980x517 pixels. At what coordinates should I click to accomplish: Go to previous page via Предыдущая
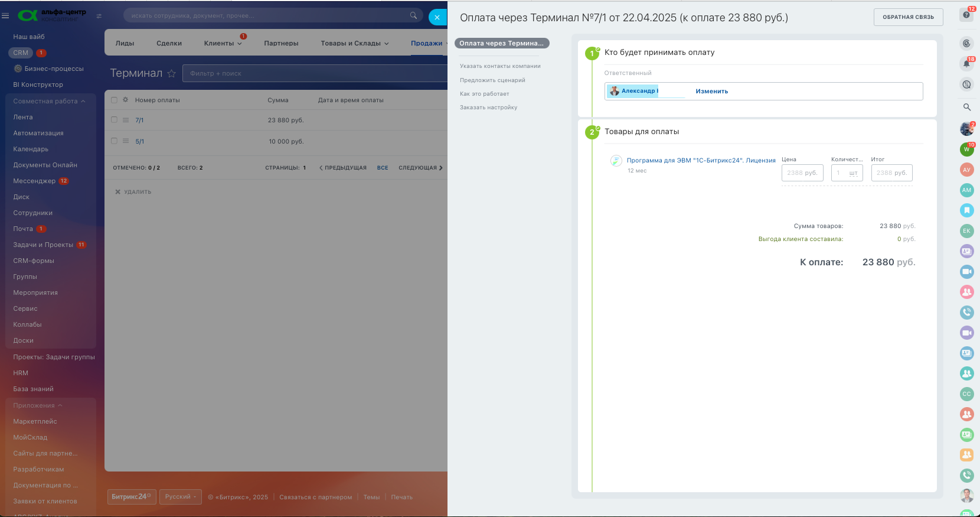point(343,168)
